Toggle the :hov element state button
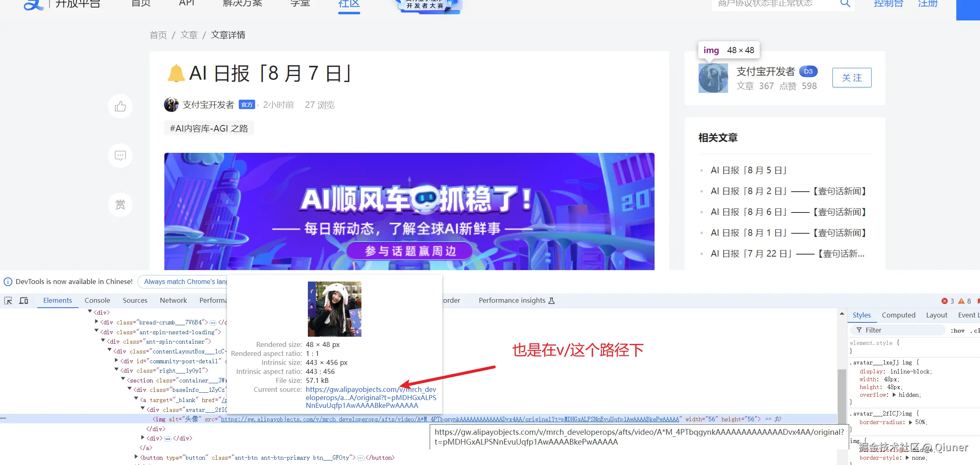980x465 pixels. tap(957, 331)
